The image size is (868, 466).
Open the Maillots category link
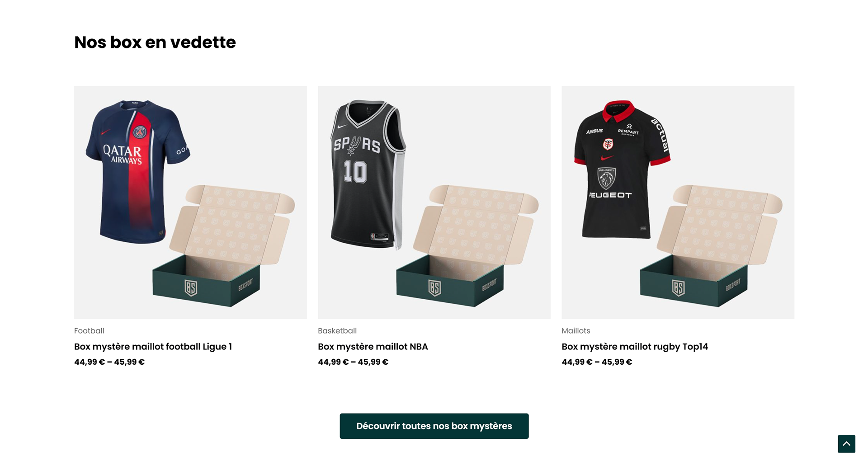tap(576, 330)
